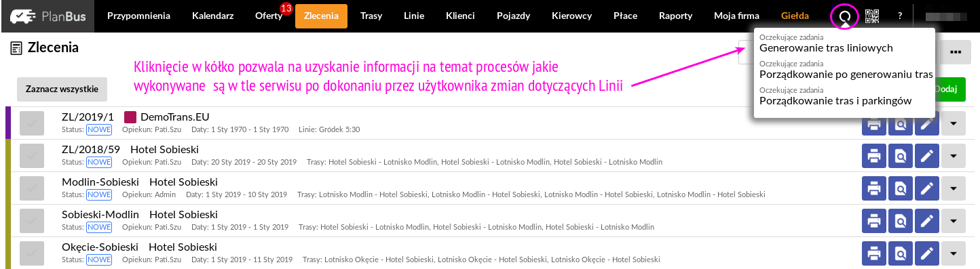Viewport: 980px width, 269px height.
Task: Go to Linie section
Action: click(414, 16)
